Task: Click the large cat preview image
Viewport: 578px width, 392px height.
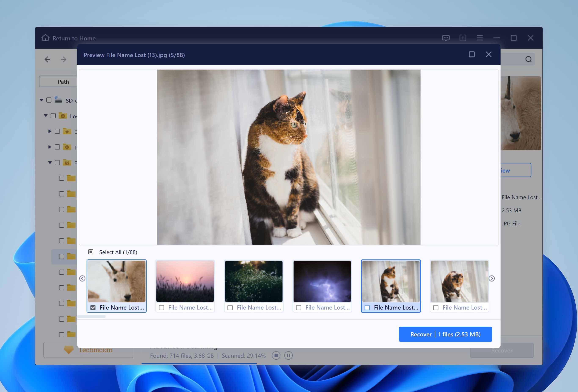Action: (289, 157)
